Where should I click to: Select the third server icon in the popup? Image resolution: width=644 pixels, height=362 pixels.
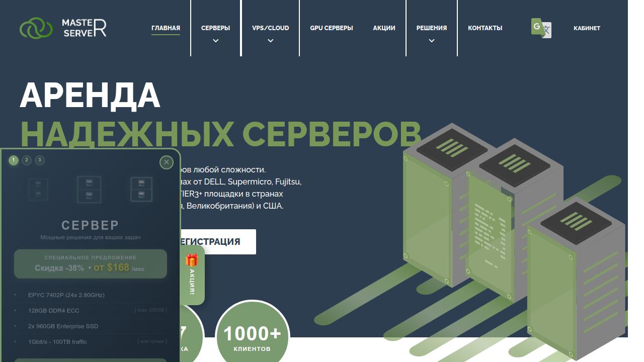(141, 189)
